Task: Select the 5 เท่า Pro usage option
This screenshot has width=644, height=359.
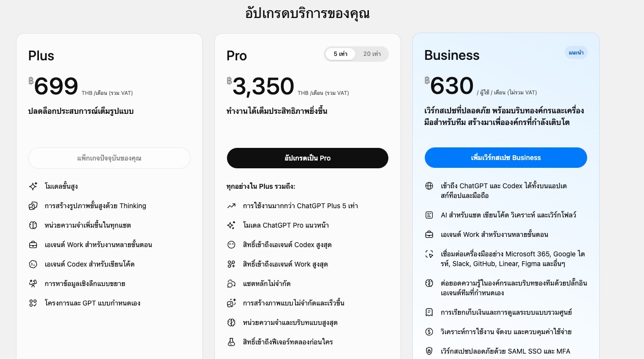Action: tap(341, 54)
